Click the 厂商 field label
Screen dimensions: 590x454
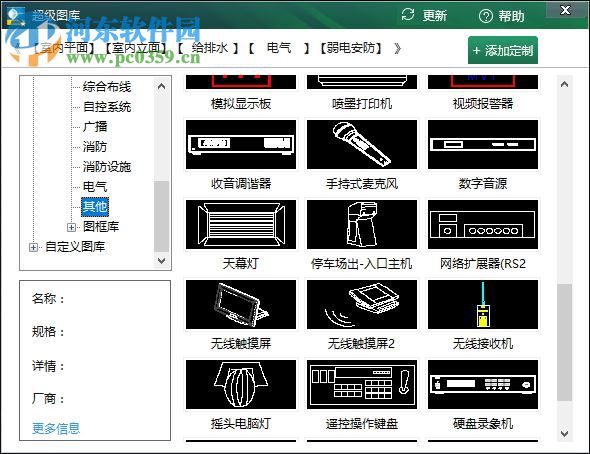[x=48, y=398]
